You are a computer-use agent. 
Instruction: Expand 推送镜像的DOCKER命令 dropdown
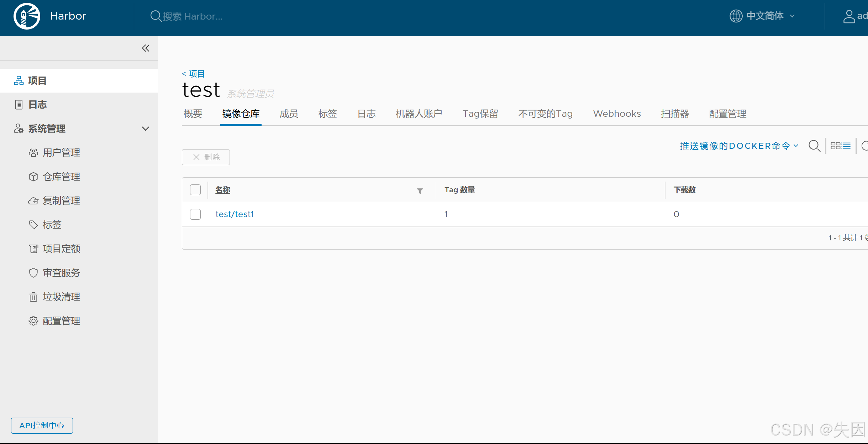pos(739,146)
